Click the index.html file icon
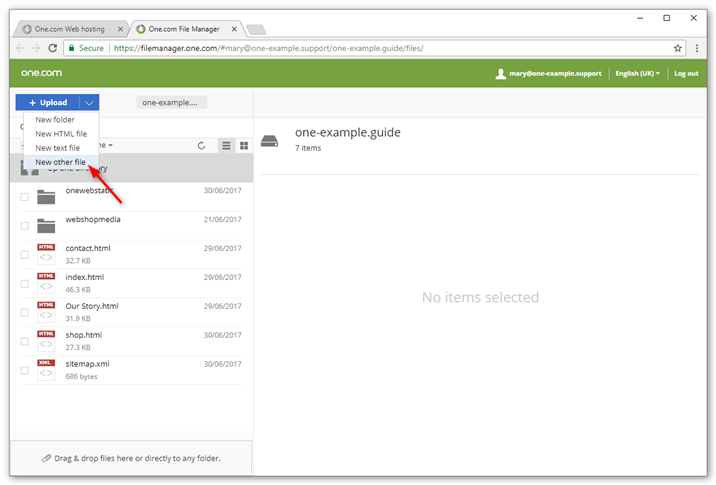The height and width of the screenshot is (485, 716). [46, 283]
